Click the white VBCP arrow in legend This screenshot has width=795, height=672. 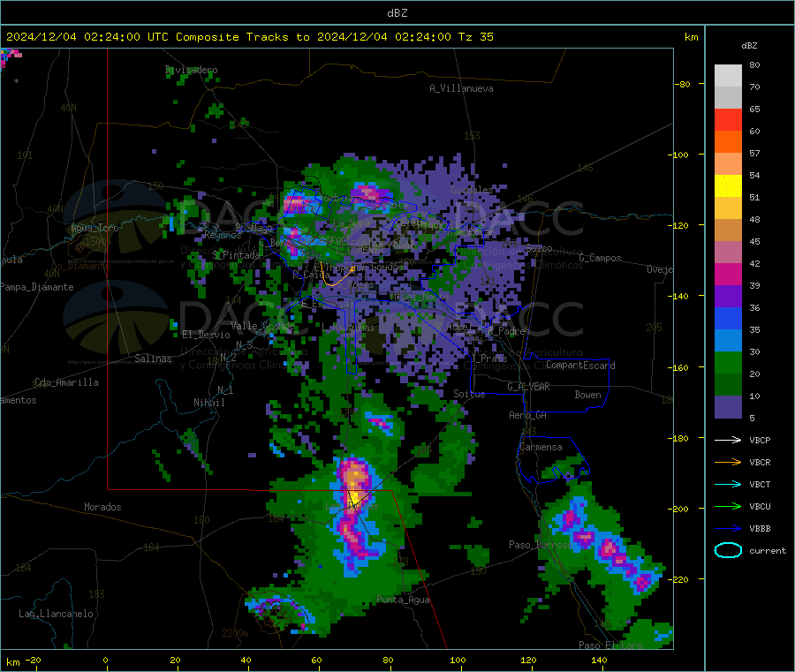(728, 440)
